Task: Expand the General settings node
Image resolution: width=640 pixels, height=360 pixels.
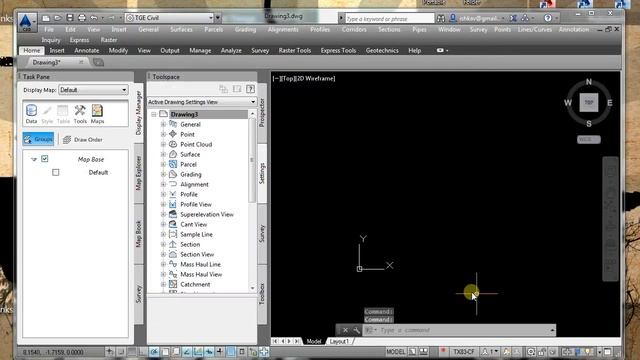Action: point(163,124)
